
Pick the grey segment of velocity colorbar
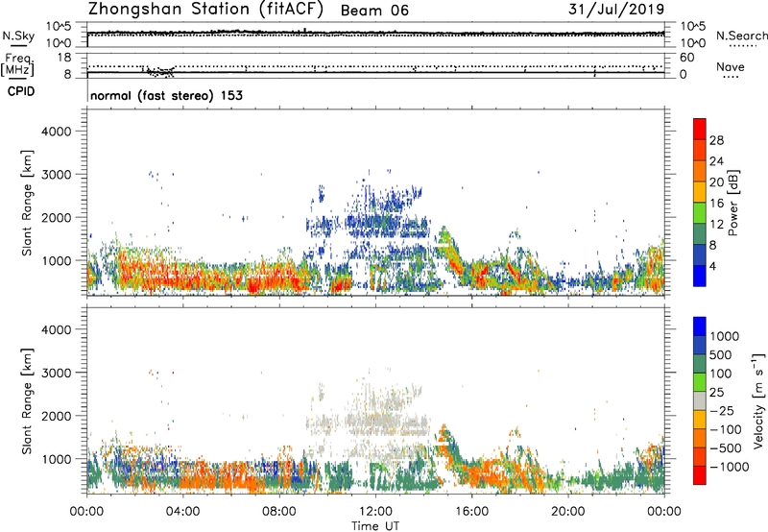coord(700,400)
